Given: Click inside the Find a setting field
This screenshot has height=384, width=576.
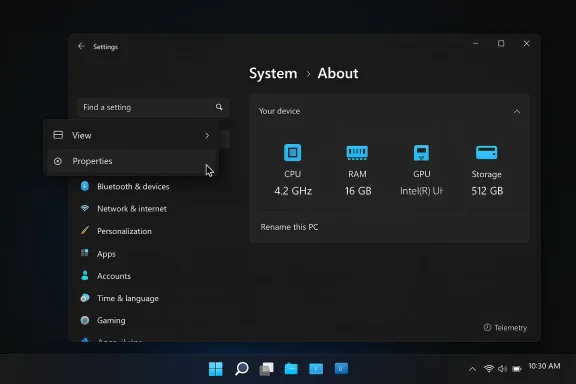Looking at the screenshot, I should pos(153,107).
